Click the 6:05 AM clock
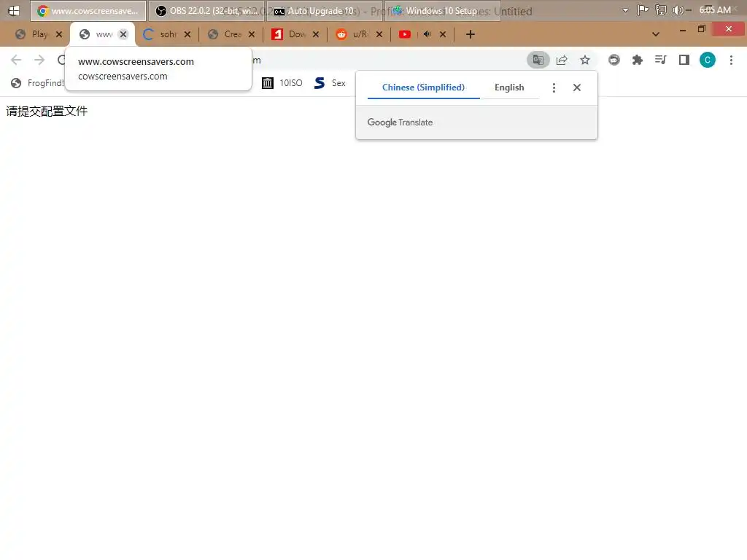Image resolution: width=747 pixels, height=560 pixels. [715, 10]
